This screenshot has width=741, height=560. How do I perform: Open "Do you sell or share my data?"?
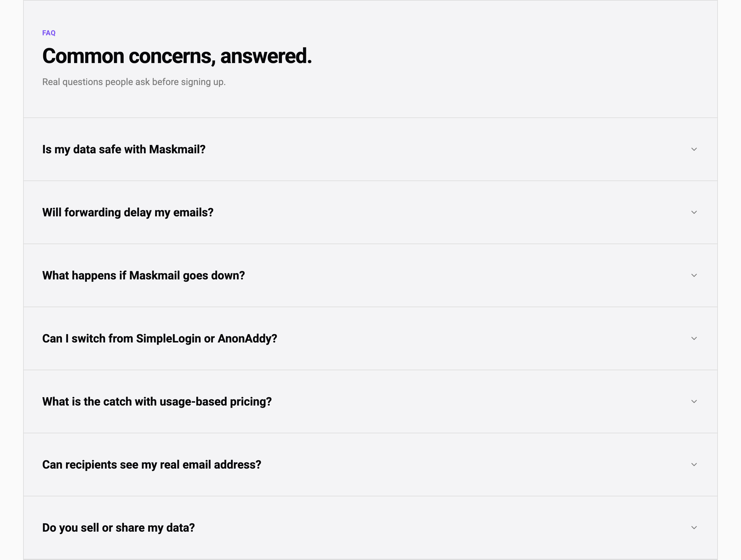point(118,528)
